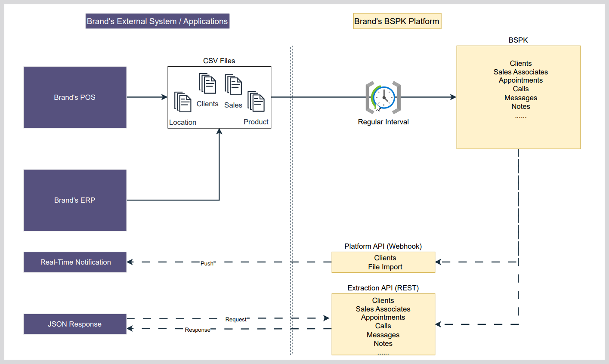This screenshot has height=364, width=609.
Task: Click the Product CSV file icon
Action: click(x=257, y=102)
